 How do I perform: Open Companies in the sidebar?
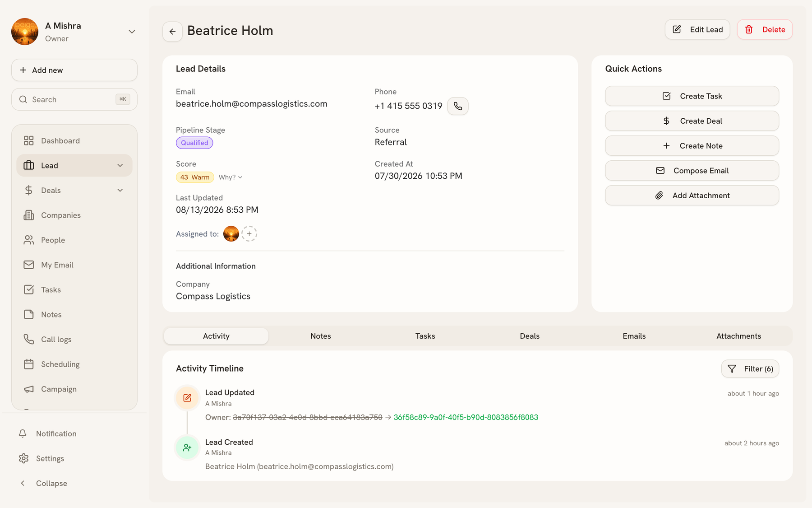pyautogui.click(x=74, y=215)
